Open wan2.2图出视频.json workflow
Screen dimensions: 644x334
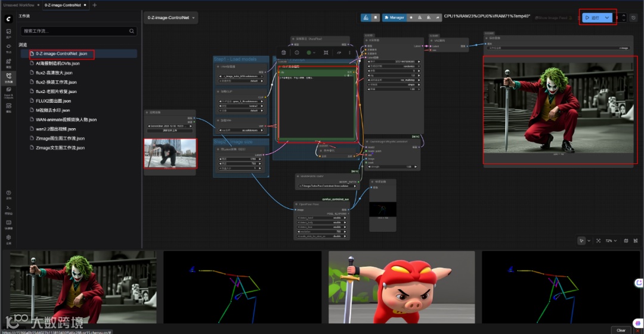pyautogui.click(x=55, y=129)
